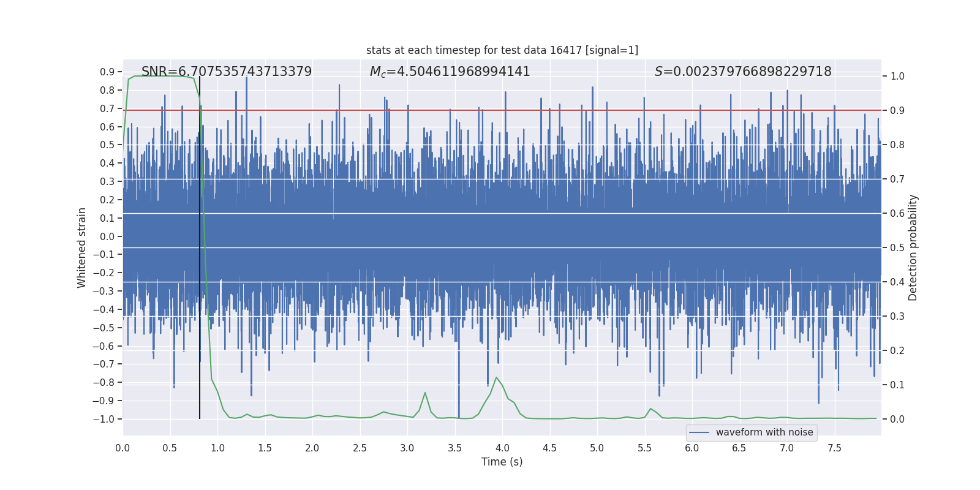Click the "Whitened strain" axis label

tap(81, 247)
